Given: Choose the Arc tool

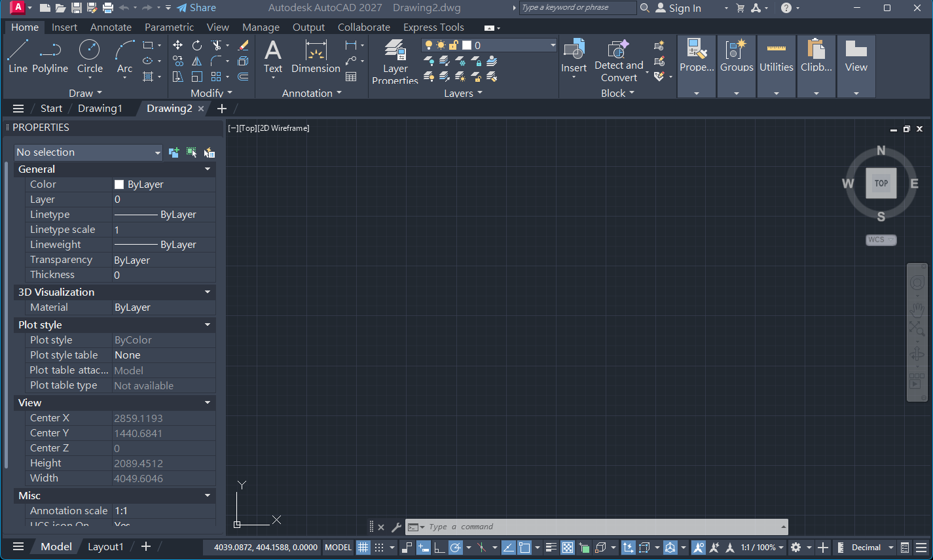Looking at the screenshot, I should (124, 56).
